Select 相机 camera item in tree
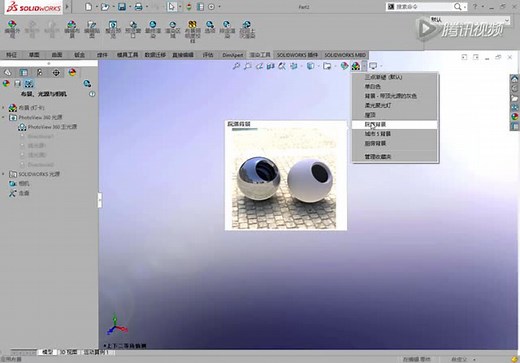520x363 pixels. tap(24, 184)
